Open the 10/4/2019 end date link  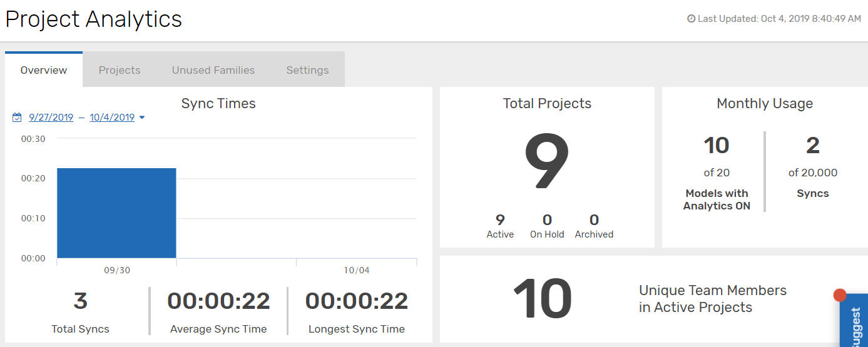click(112, 118)
